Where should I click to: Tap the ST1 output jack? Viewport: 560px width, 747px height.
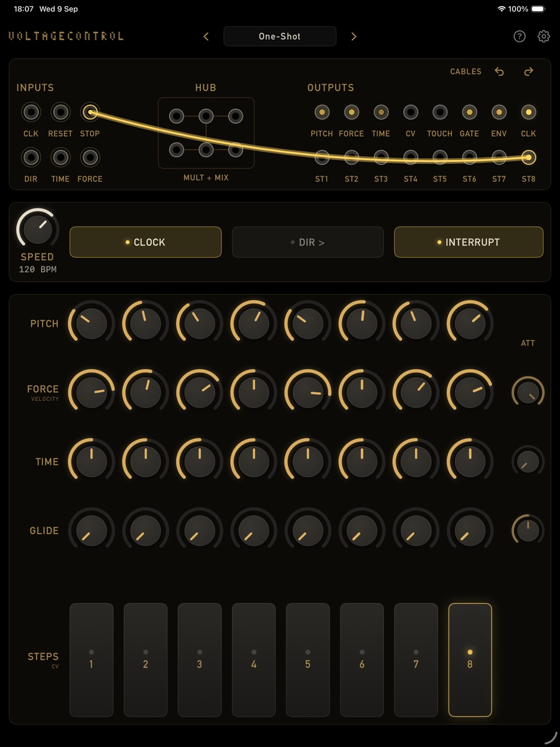(322, 157)
